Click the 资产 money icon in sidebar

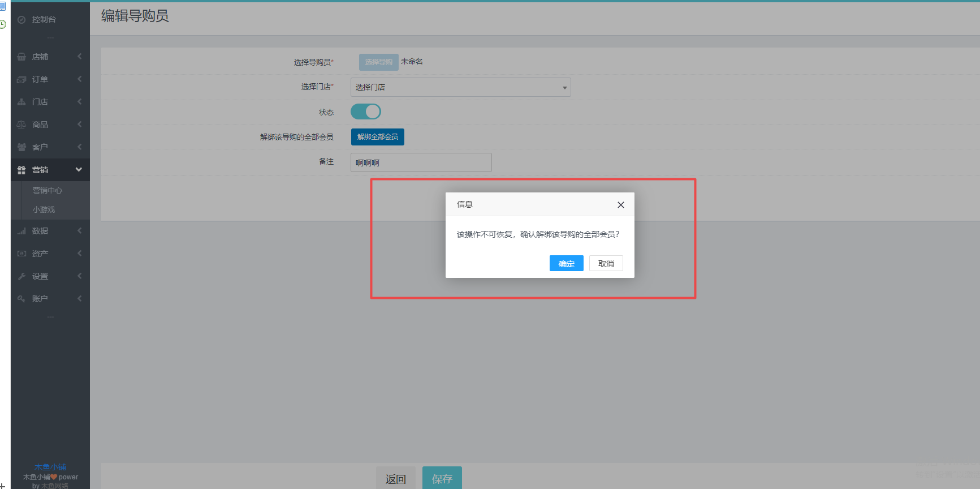[21, 254]
